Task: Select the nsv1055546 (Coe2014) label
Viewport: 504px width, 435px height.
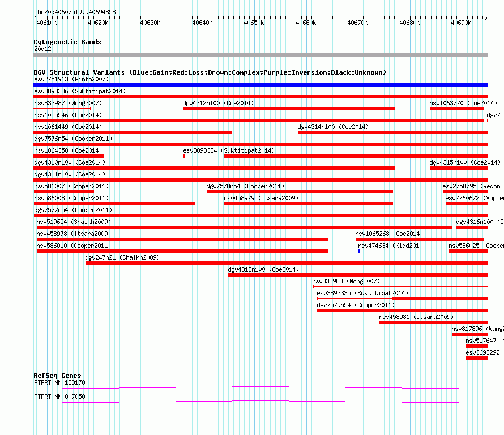Action: (68, 115)
